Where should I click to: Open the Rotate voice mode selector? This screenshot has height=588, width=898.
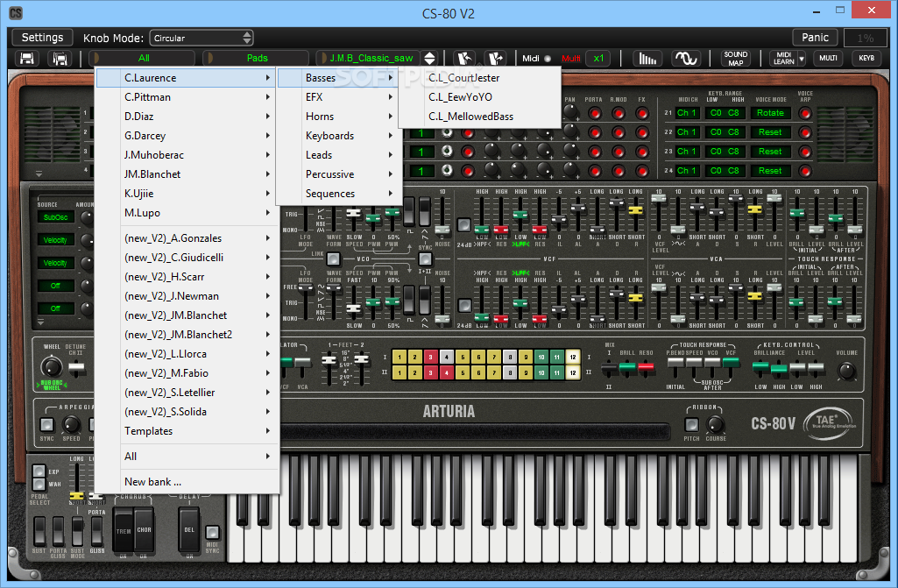pos(770,113)
